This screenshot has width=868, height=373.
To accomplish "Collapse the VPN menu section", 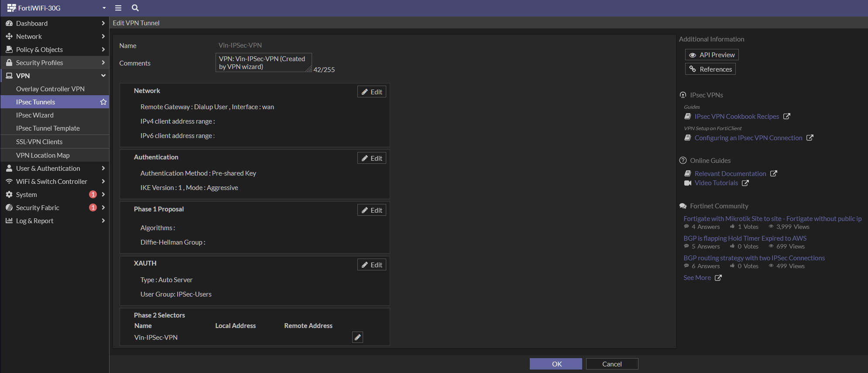I will tap(103, 76).
